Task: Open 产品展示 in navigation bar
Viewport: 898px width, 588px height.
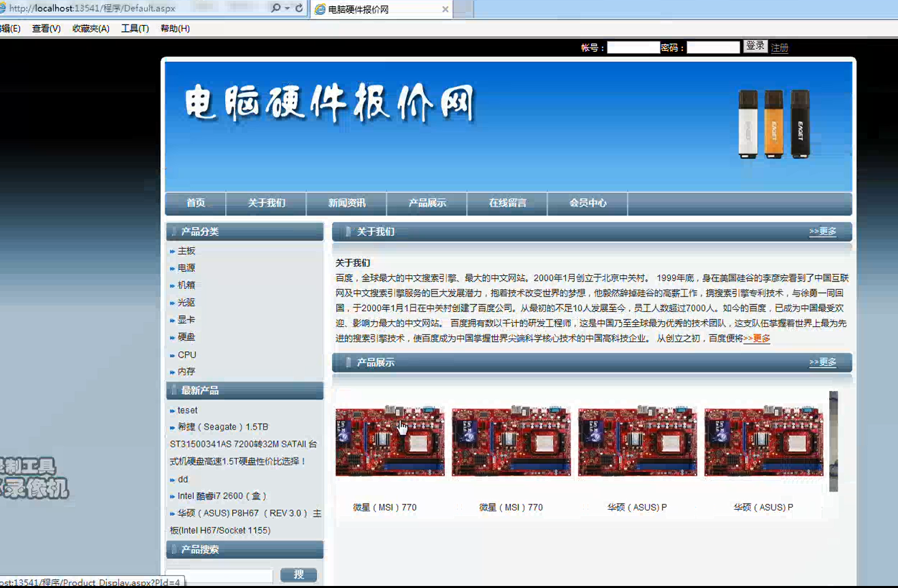Action: click(x=427, y=203)
